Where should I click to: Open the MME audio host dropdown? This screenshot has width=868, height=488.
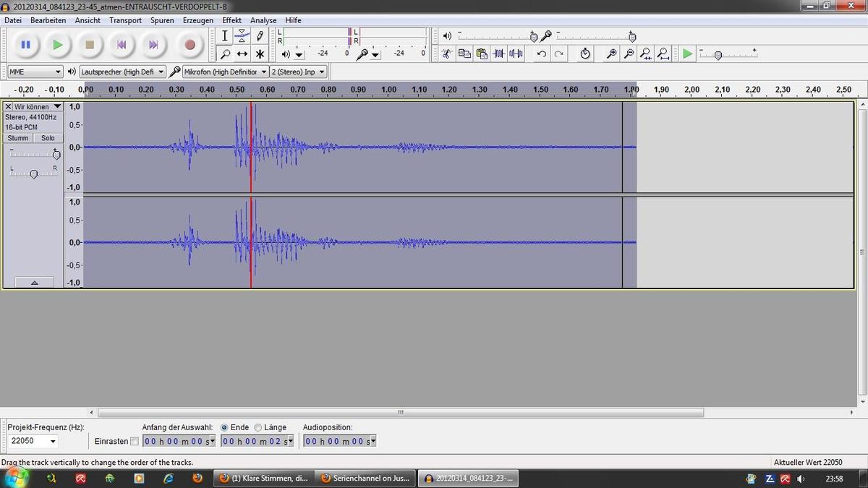(x=35, y=72)
